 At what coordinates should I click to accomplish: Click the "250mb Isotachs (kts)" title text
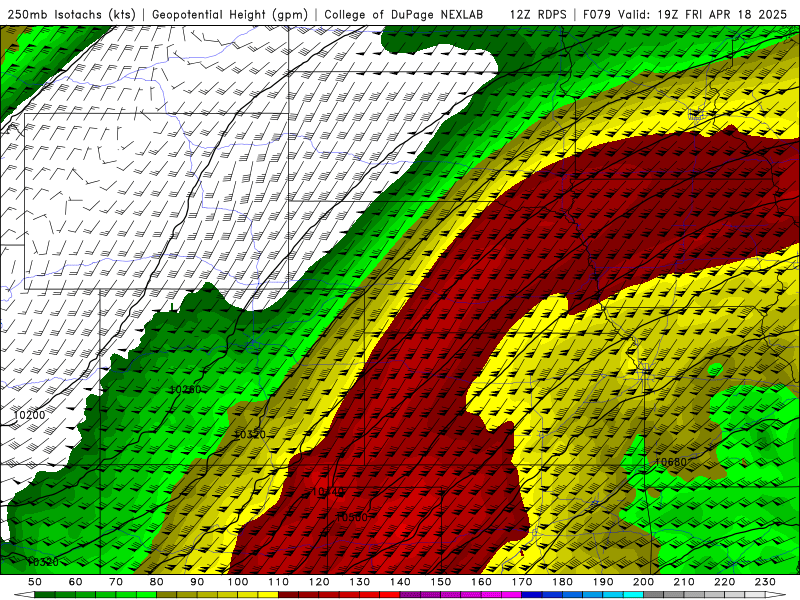[x=72, y=14]
